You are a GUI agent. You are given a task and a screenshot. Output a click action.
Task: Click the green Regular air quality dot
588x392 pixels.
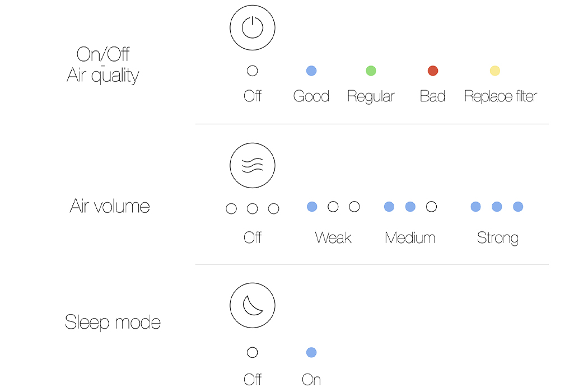[371, 71]
